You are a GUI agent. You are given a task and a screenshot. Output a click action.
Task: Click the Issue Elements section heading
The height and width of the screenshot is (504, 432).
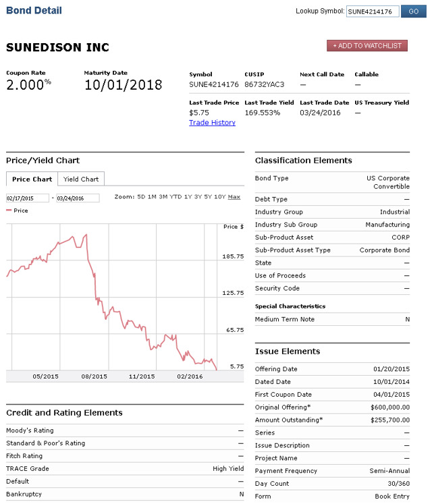click(288, 351)
